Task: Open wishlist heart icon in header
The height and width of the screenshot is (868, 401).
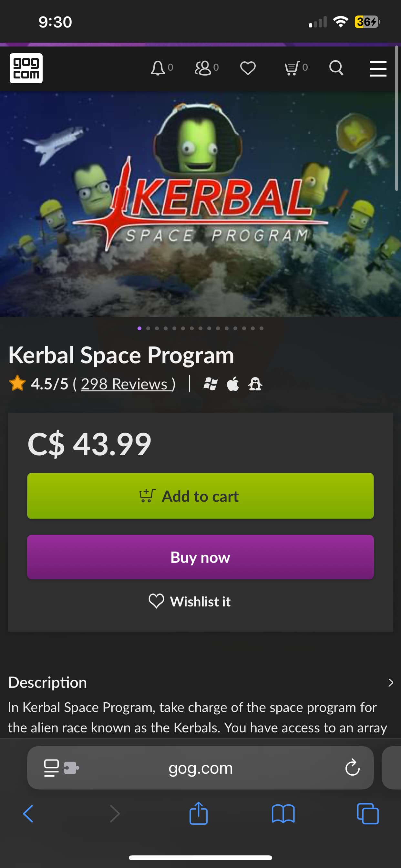Action: point(248,68)
